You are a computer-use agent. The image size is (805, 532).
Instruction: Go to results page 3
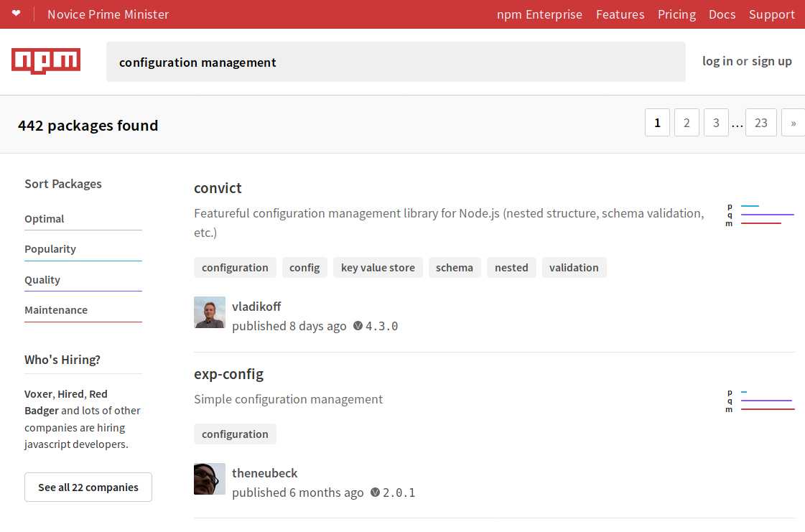click(716, 122)
